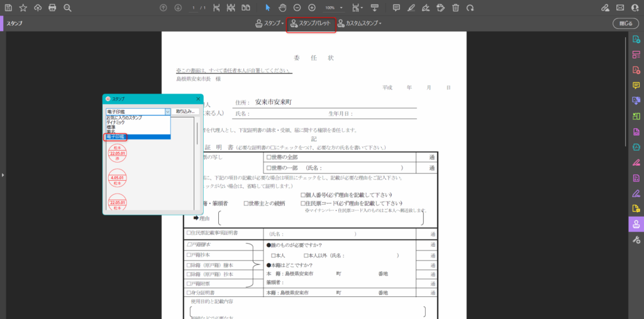Screen dimensions: 644x319
Task: Open the stamp category combo box arrow
Action: [x=167, y=112]
